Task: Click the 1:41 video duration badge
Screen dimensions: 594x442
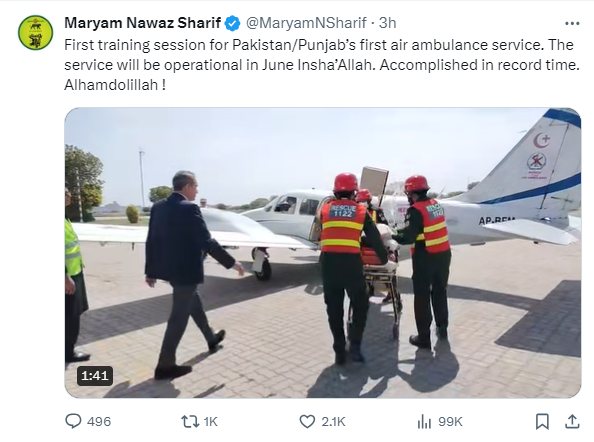Action: point(95,376)
